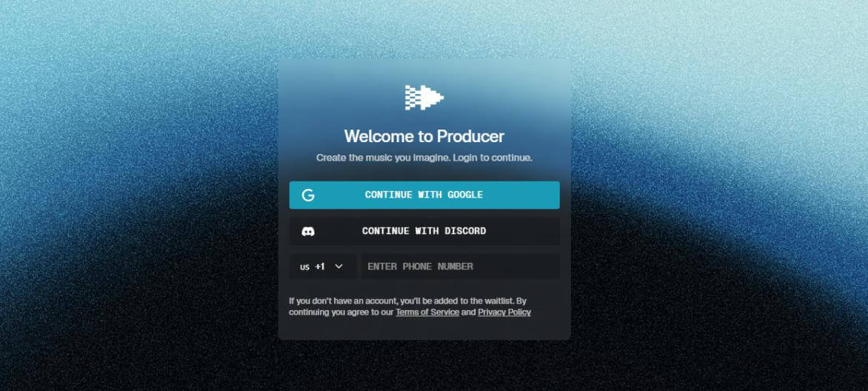Click the waitlist notice text

410,307
